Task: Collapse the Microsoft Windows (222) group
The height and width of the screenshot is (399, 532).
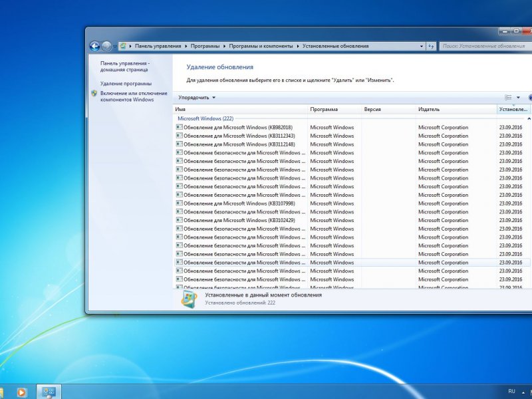Action: (x=529, y=119)
